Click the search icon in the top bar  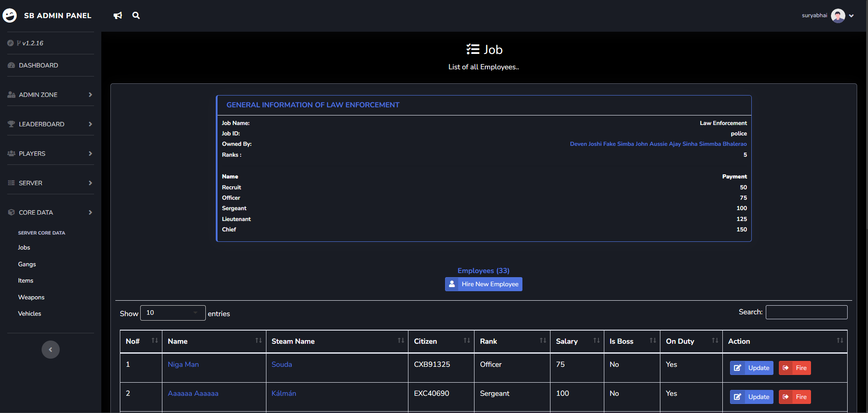point(136,15)
